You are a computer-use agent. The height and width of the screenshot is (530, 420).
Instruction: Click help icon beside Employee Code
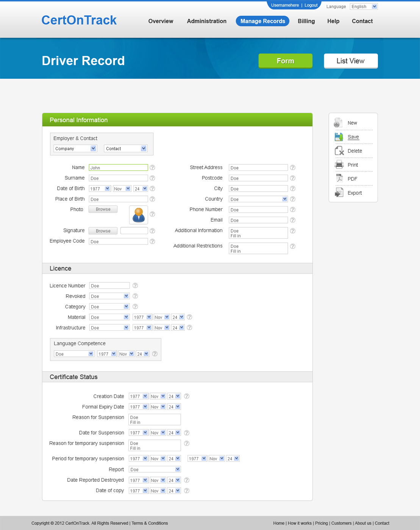coord(152,241)
